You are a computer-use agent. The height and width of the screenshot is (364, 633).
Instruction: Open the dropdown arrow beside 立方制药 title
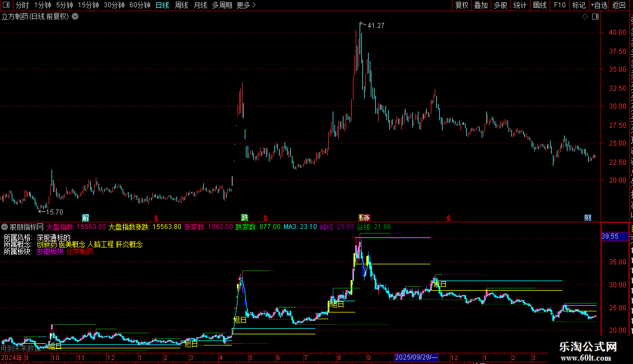point(75,17)
